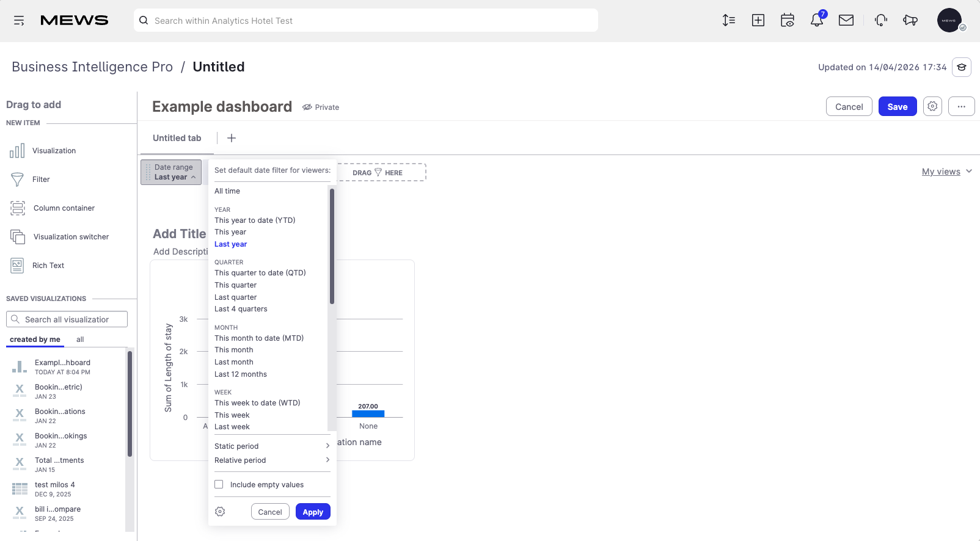This screenshot has height=541, width=980.
Task: Click the saved visualizations scrollbar
Action: click(x=130, y=403)
